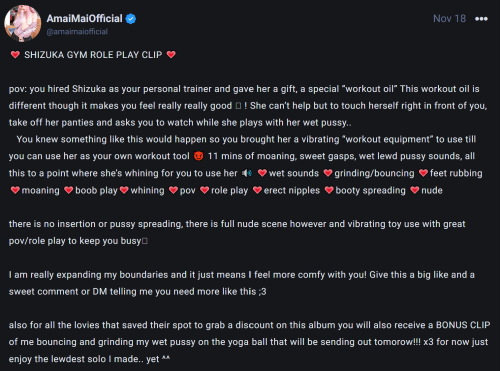
Task: Click the Nov 18 post timestamp
Action: tap(449, 18)
